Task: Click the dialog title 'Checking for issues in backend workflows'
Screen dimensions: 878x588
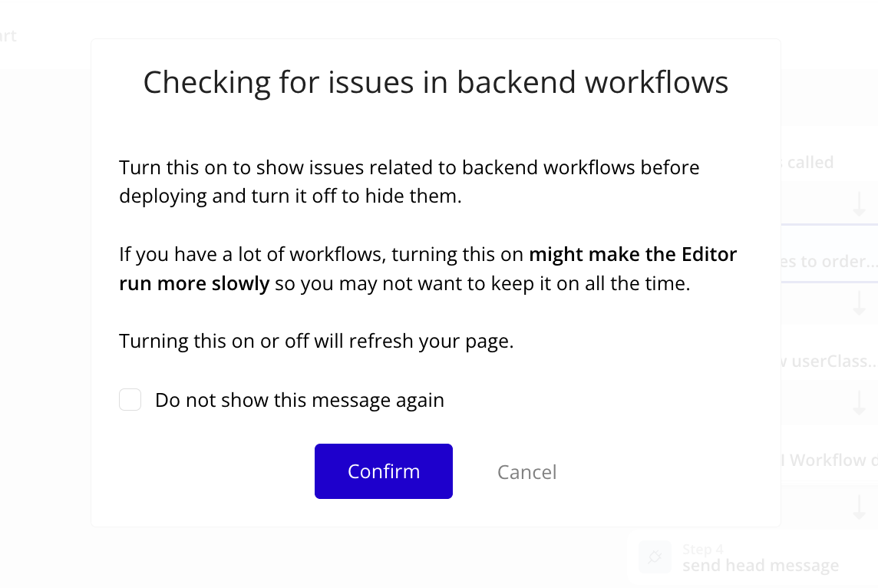Action: tap(436, 82)
